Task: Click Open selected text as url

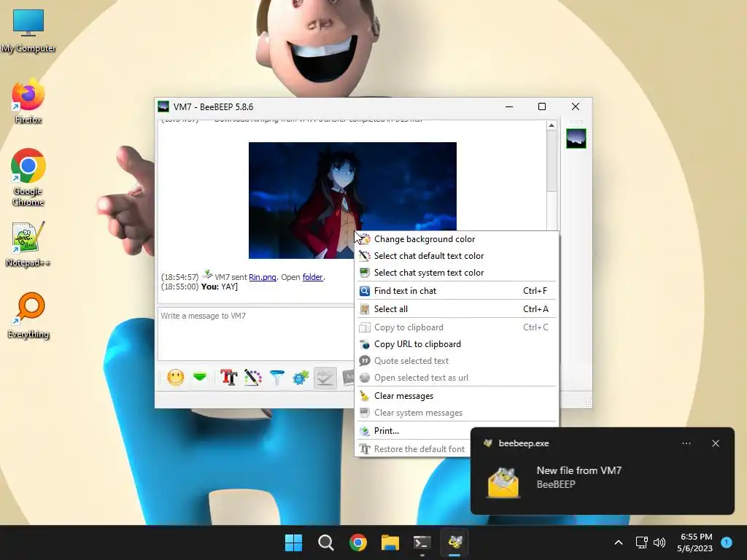Action: click(457, 377)
